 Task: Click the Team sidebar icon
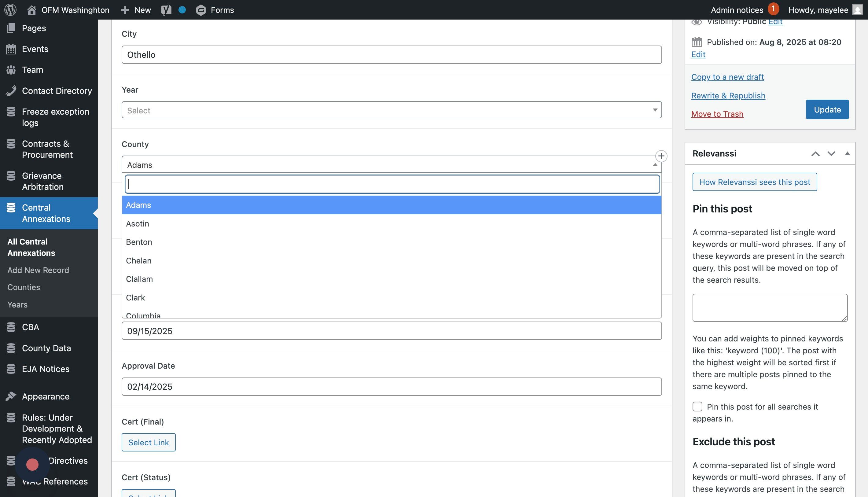click(11, 70)
